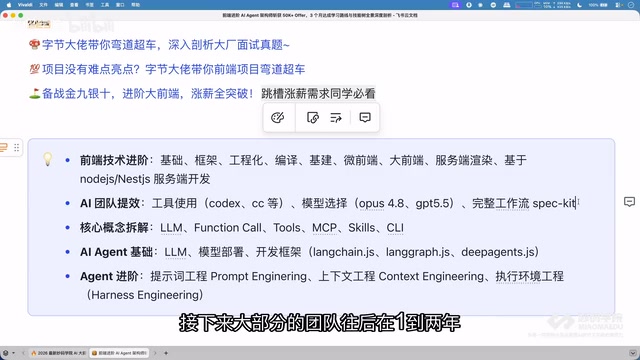Click tab bar forward arrow
Image resolution: width=640 pixels, height=360 pixels.
point(155,353)
